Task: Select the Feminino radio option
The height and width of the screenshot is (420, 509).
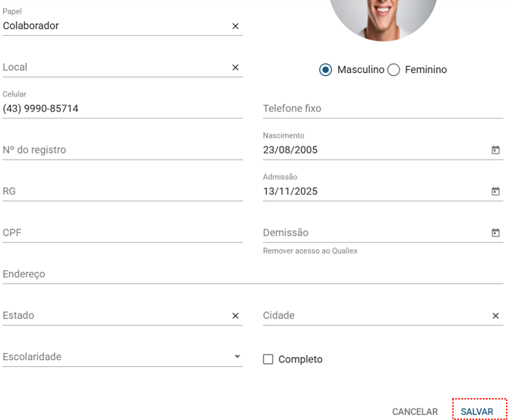Action: [x=394, y=70]
